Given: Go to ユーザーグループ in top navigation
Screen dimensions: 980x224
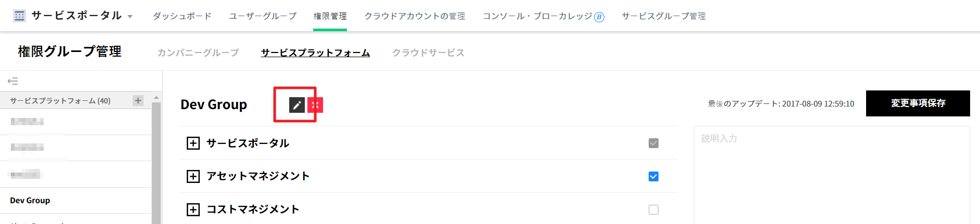Looking at the screenshot, I should (263, 16).
